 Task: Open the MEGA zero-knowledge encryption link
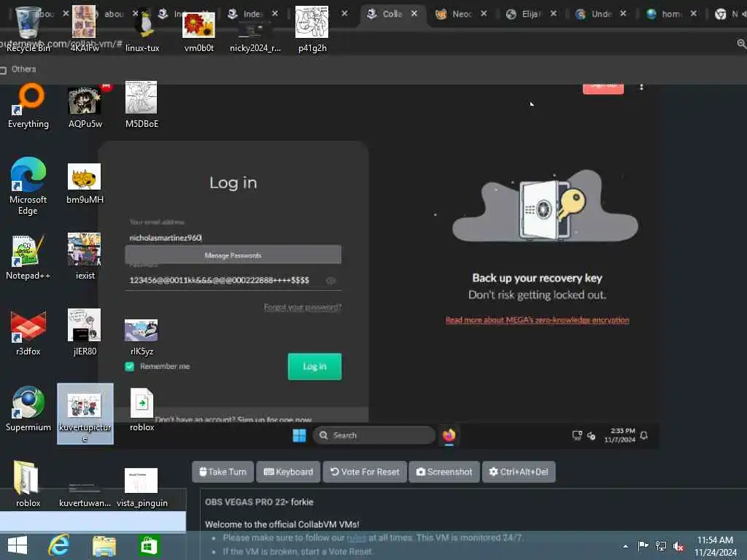click(538, 320)
